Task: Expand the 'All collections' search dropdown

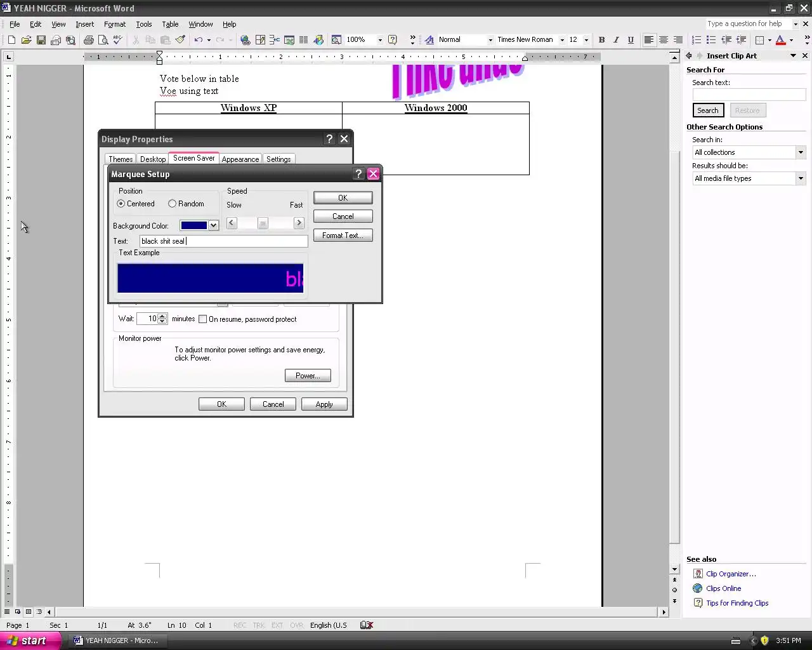Action: point(801,152)
